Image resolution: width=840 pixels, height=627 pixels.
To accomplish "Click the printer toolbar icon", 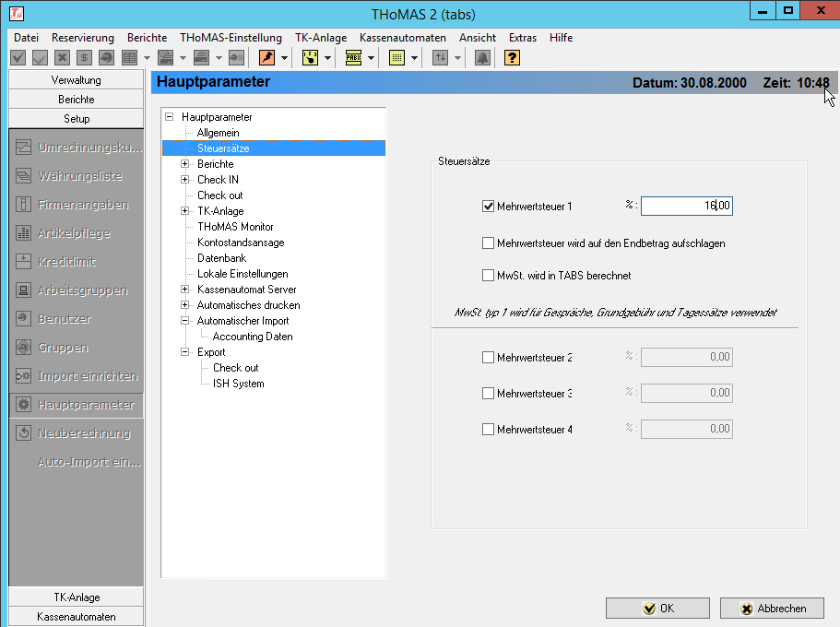I will click(x=201, y=57).
